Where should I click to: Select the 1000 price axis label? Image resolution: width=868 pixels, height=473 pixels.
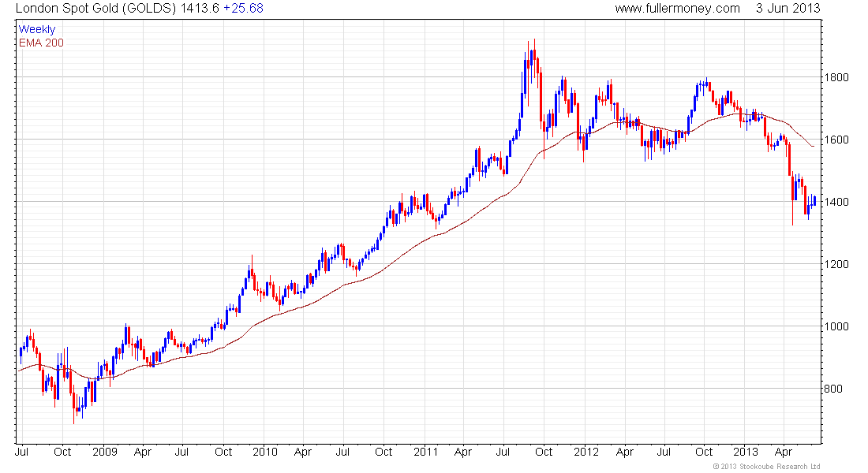coord(836,326)
